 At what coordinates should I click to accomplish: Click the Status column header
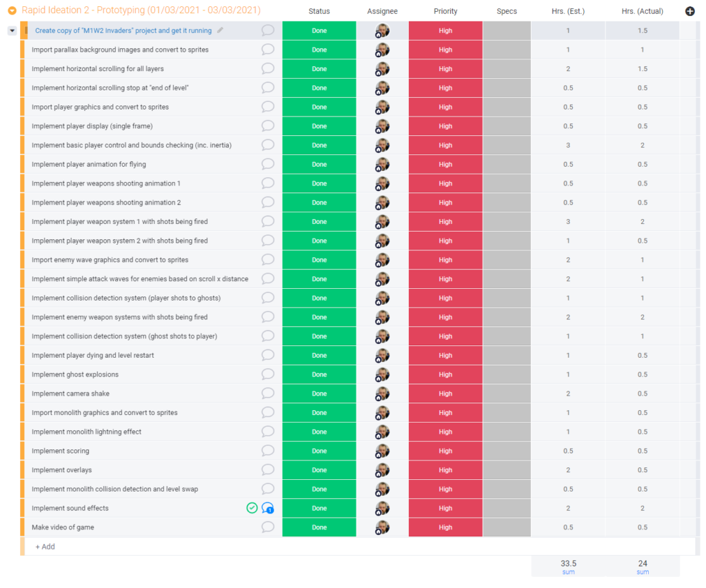click(x=319, y=11)
